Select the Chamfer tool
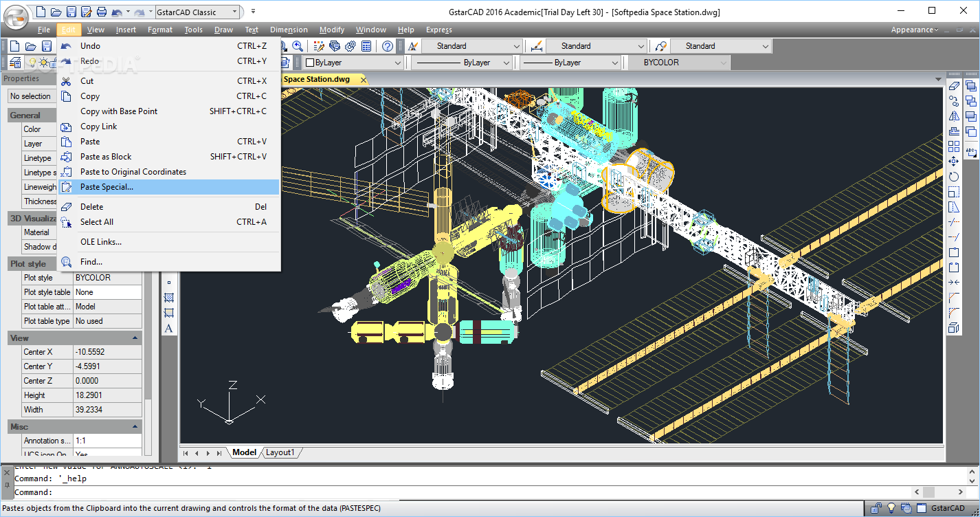This screenshot has height=517, width=980. (x=954, y=298)
